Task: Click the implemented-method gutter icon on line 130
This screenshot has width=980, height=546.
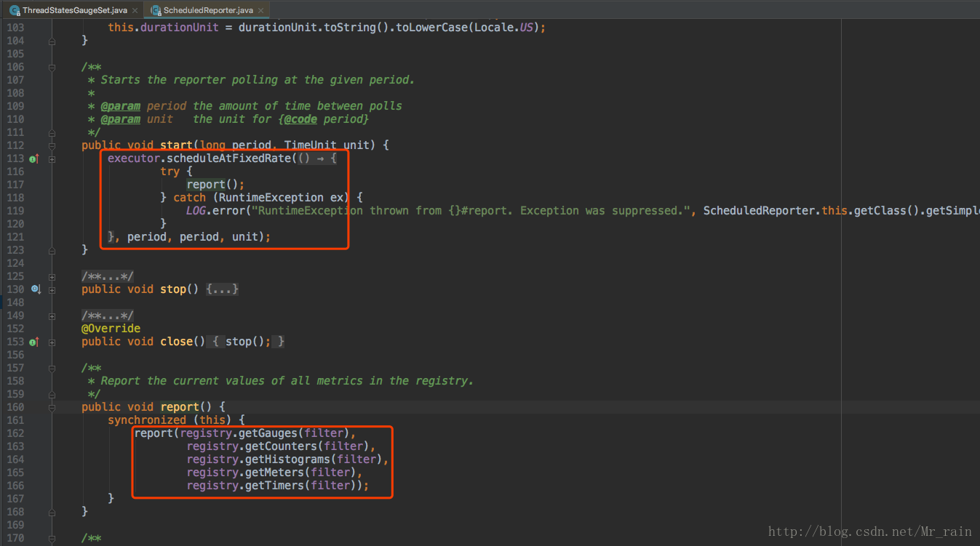Action: (35, 289)
